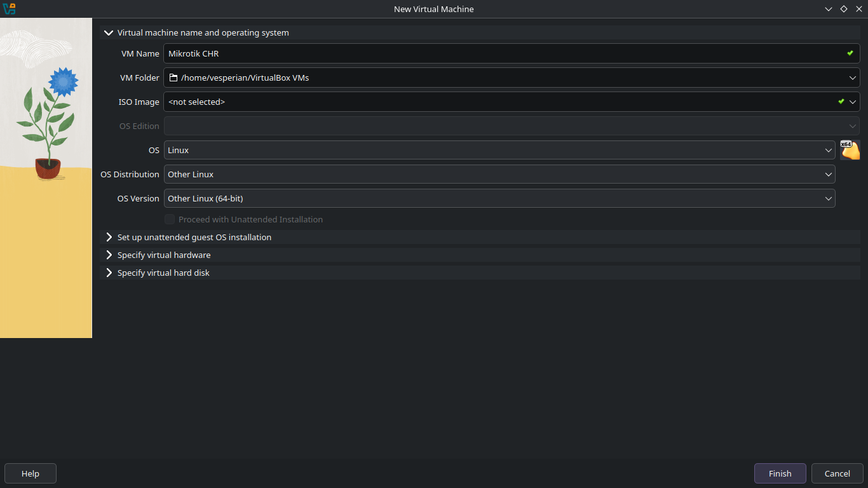Click the green checkmark in VM Name field
Viewport: 868px width, 488px height.
click(850, 53)
